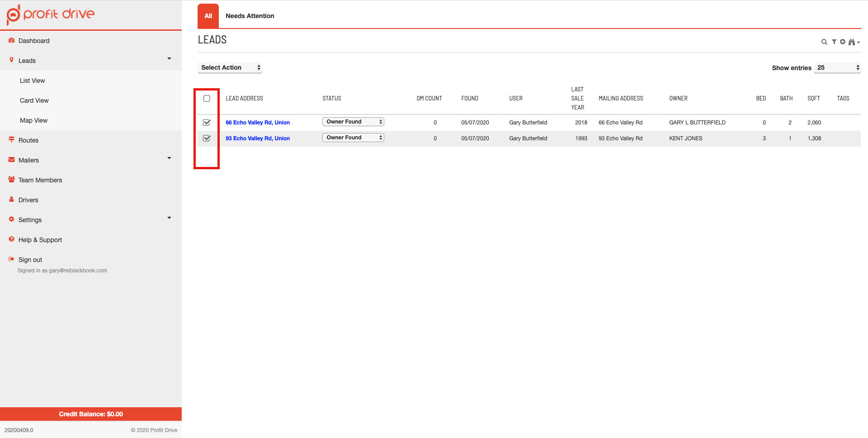Change status dropdown for 93 Echo Valley Rd
Viewport: 868px width, 438px height.
coord(353,138)
